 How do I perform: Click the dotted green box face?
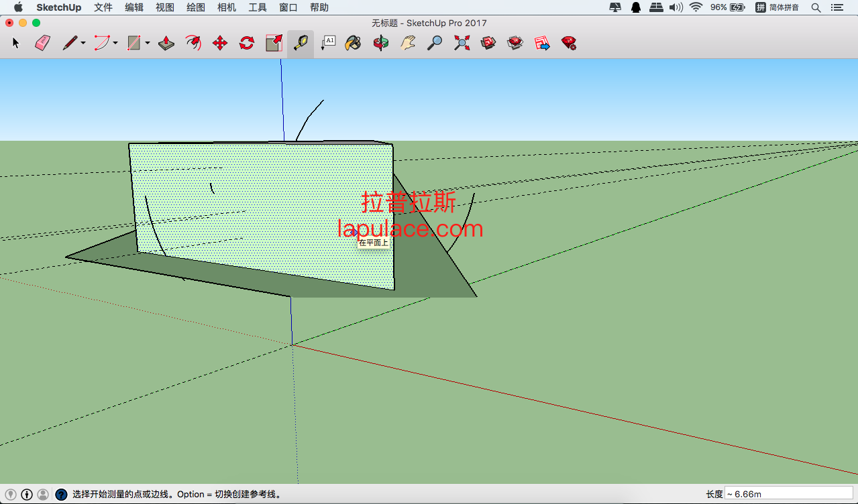tap(262, 214)
